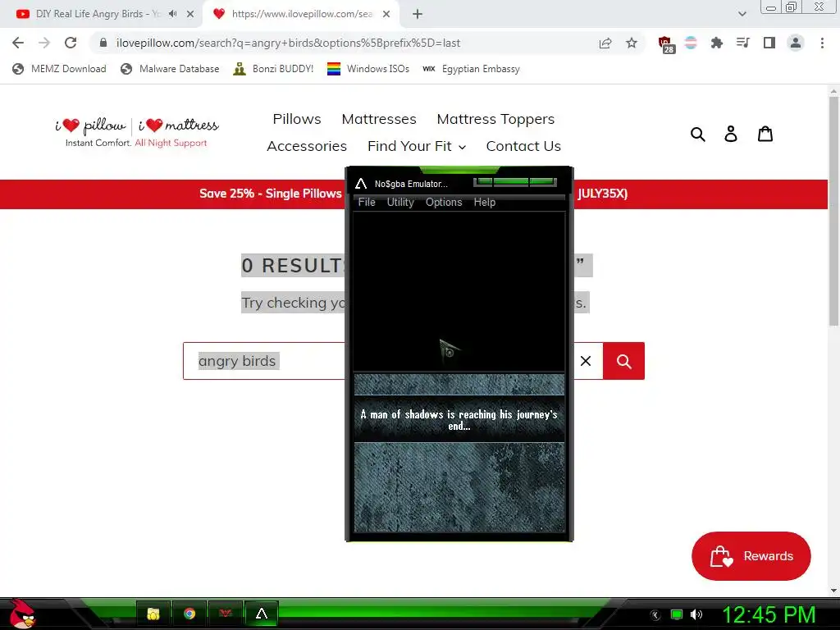Expand the tab search chevron
The image size is (840, 630).
(742, 14)
